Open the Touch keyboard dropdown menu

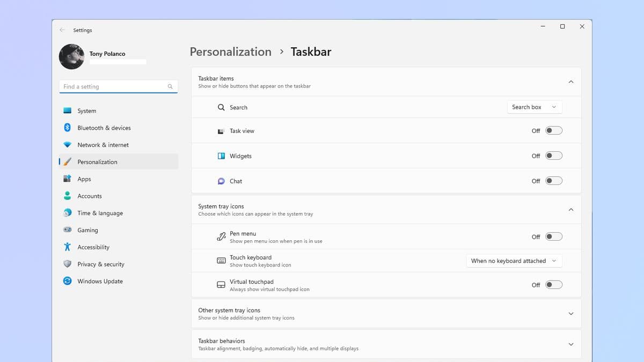514,261
